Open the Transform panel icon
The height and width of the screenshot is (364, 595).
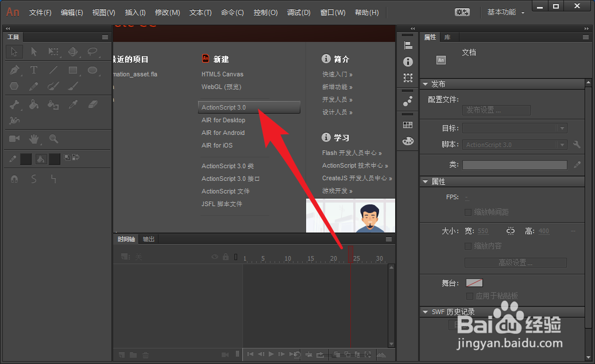[x=408, y=78]
